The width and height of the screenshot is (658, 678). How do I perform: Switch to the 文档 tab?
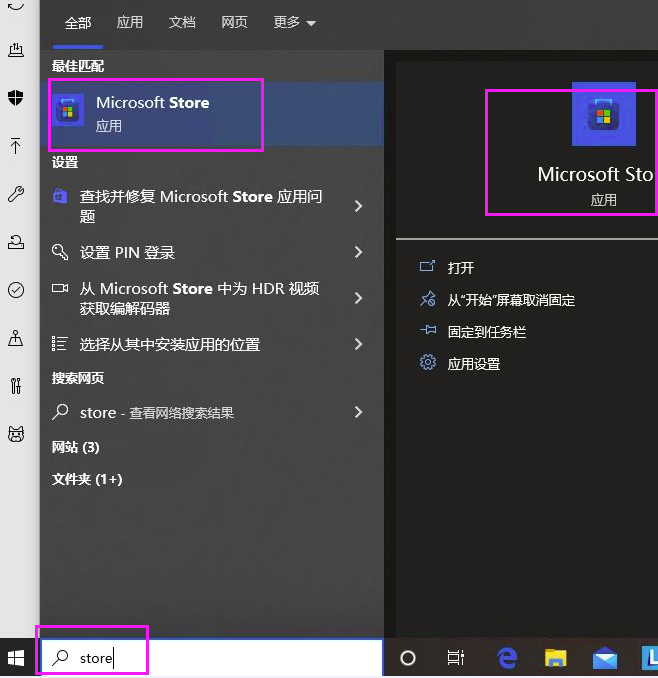[182, 22]
